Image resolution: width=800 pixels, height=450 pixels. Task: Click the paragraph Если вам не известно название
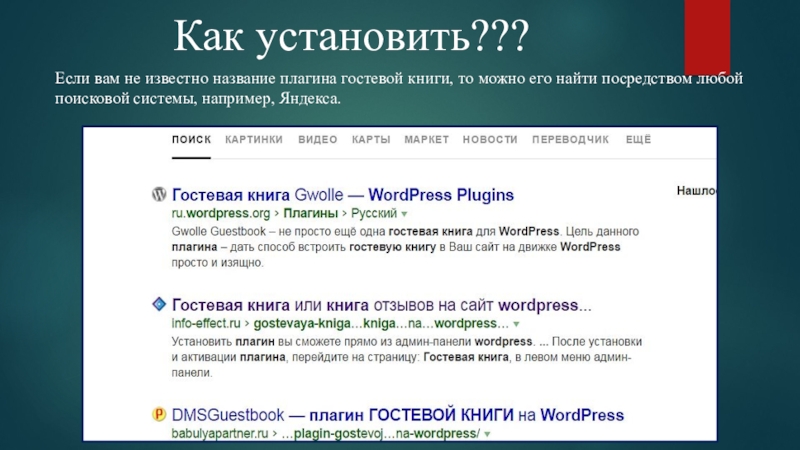tap(399, 89)
